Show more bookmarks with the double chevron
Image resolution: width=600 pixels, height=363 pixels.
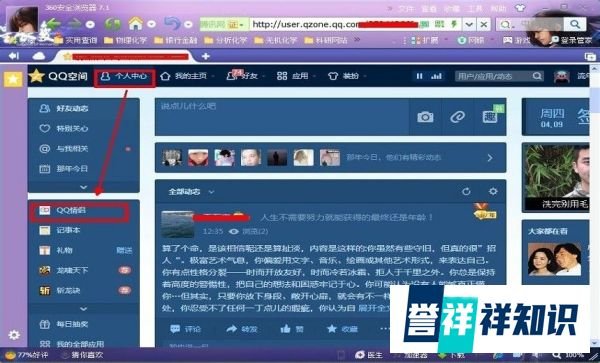357,39
